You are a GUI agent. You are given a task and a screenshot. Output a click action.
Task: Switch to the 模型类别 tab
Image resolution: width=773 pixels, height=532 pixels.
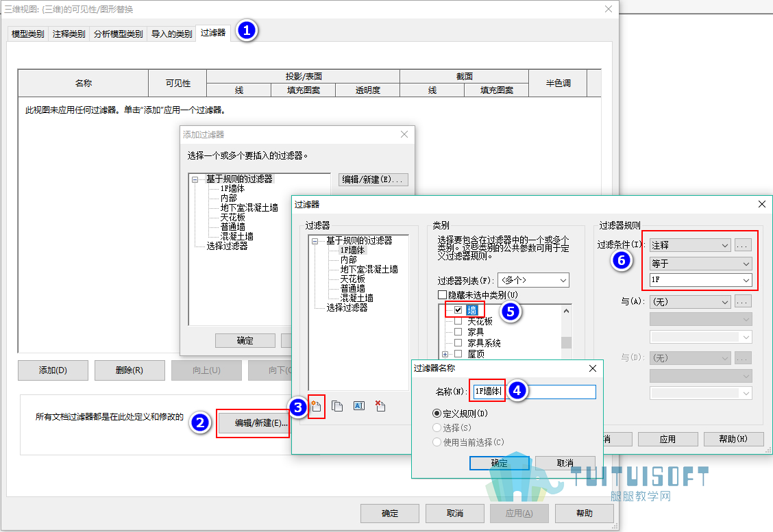tap(27, 34)
